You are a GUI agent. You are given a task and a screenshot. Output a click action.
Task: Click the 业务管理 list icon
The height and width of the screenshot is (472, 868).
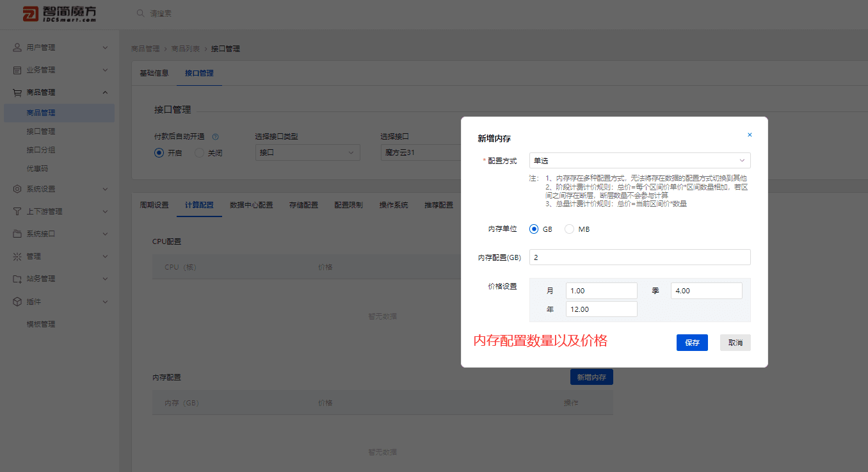(17, 70)
